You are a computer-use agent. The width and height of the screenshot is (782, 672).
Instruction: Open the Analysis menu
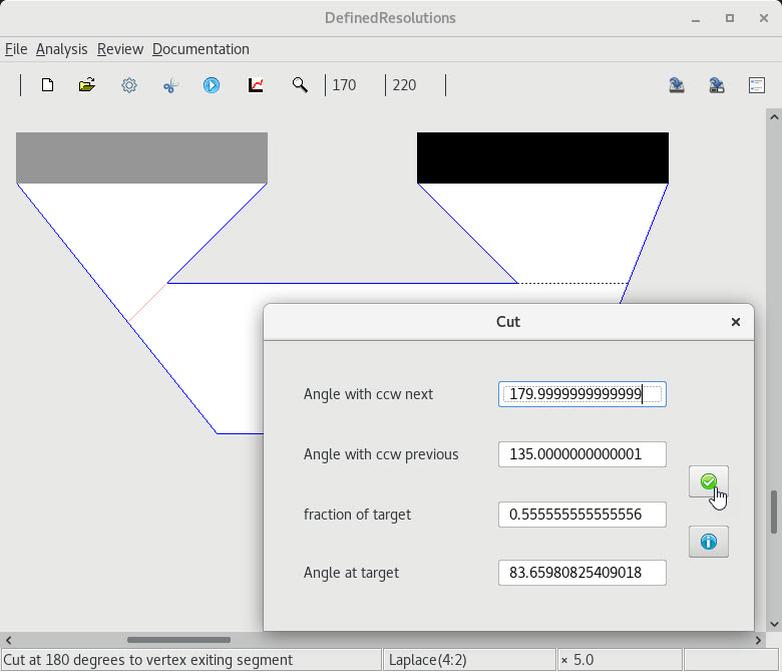[61, 49]
